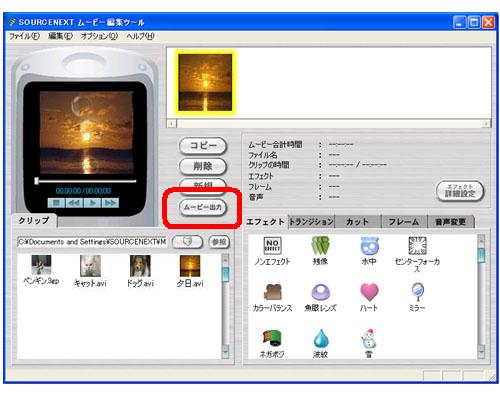Select the ハート heart effect
The width and height of the screenshot is (500, 397).
pyautogui.click(x=369, y=292)
